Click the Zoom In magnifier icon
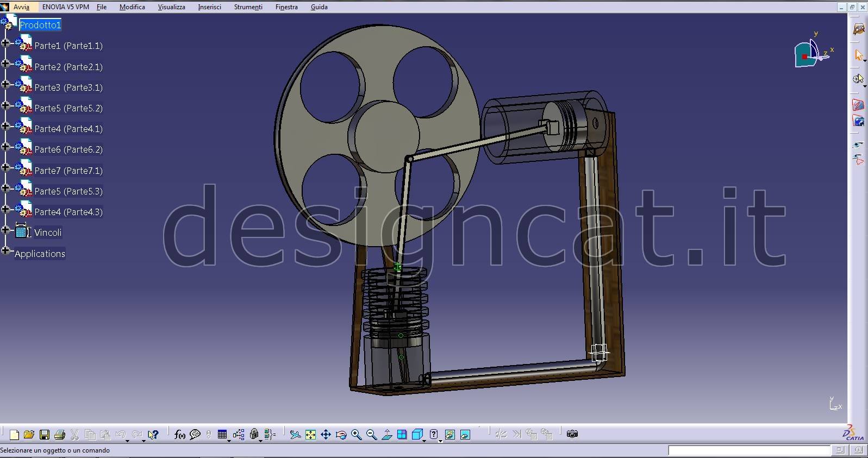The height and width of the screenshot is (458, 868). [356, 434]
